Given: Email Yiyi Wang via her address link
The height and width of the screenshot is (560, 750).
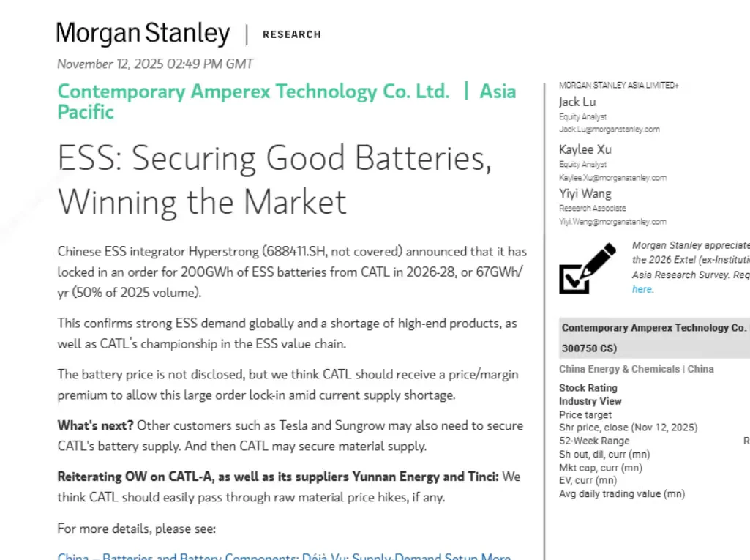Looking at the screenshot, I should tap(612, 222).
